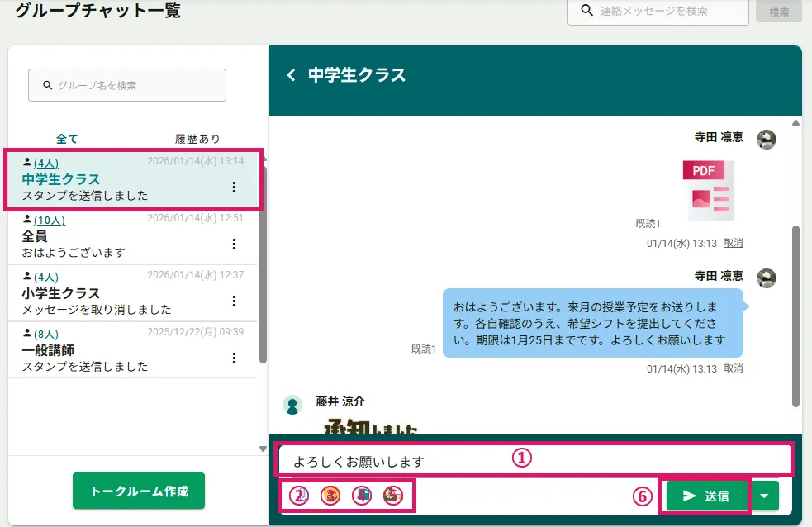Click 取消 link under the PDF attachment

pos(733,243)
